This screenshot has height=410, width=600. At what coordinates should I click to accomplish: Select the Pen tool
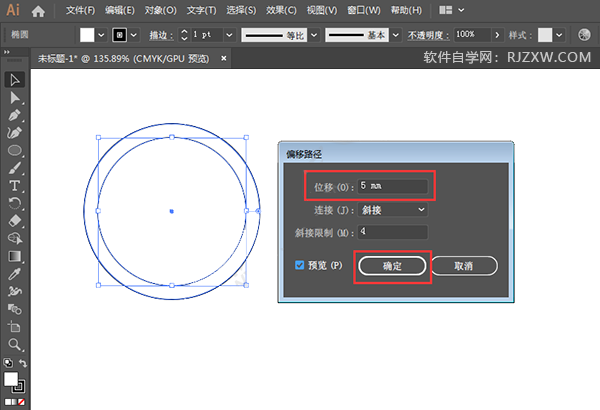tap(15, 116)
